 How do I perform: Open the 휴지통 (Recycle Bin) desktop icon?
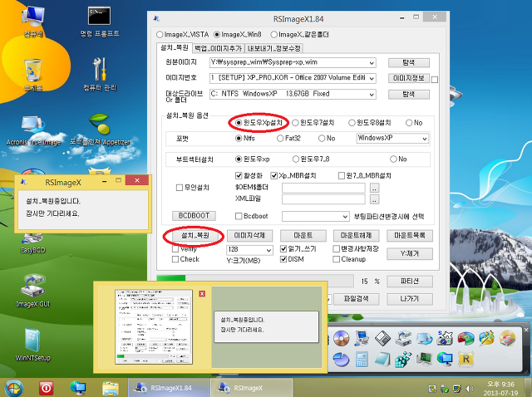click(x=33, y=75)
